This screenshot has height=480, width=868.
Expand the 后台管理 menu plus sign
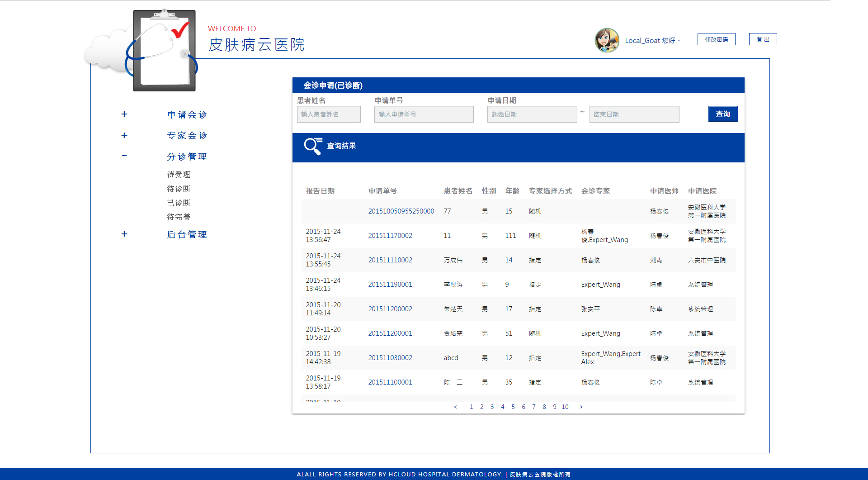[x=124, y=234]
